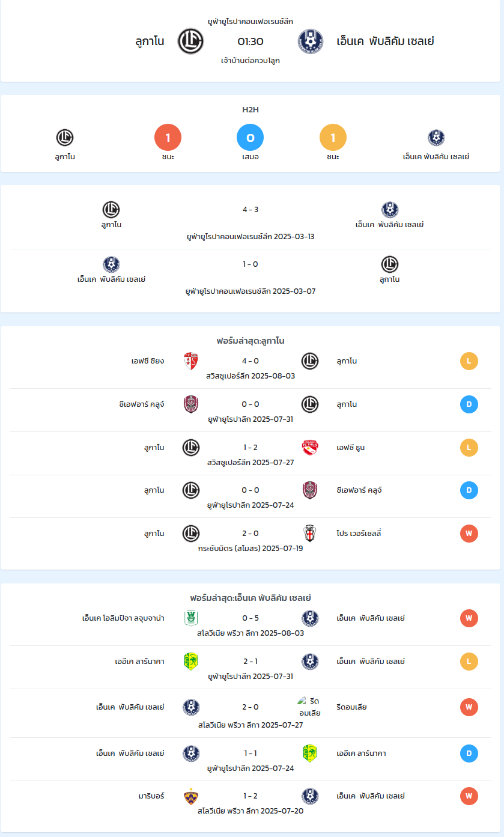
Task: Click the broken Radomlje image icon
Action: tap(302, 701)
